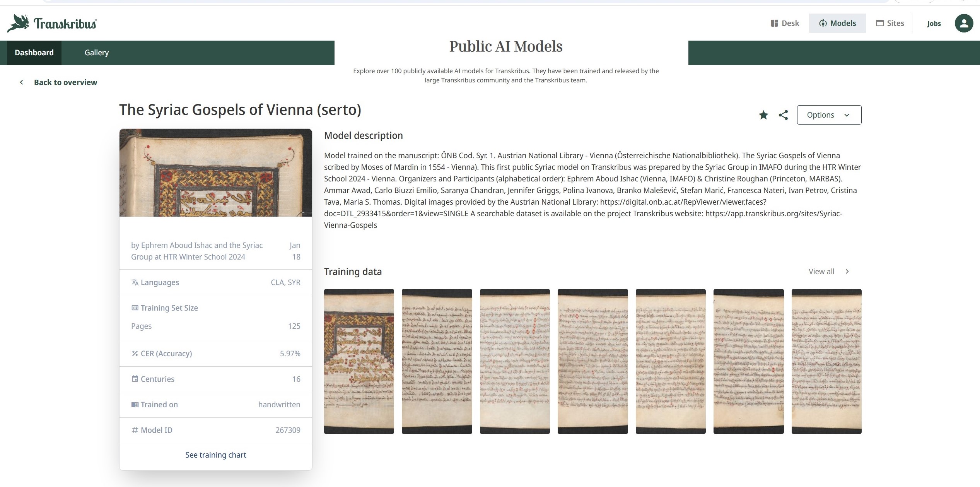
Task: Switch to the Gallery tab
Action: pyautogui.click(x=97, y=53)
